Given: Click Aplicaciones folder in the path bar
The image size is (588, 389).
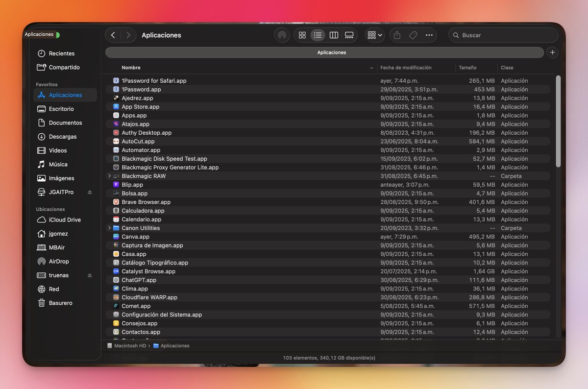Looking at the screenshot, I should click(171, 346).
